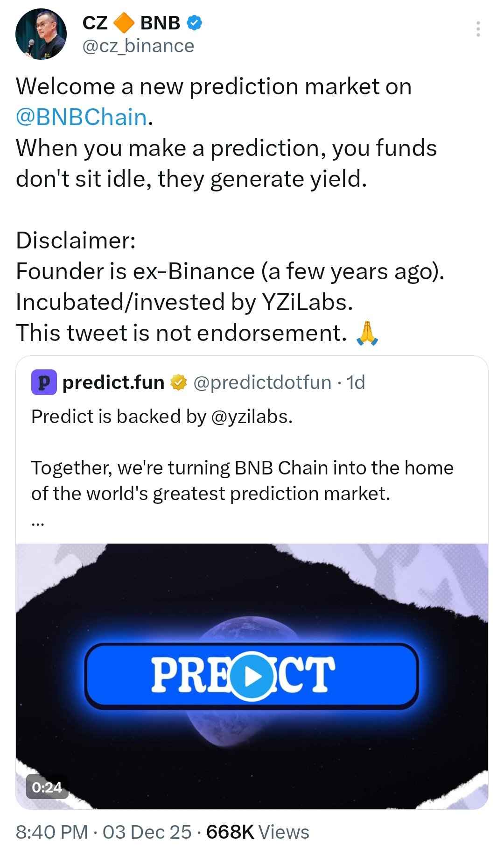Click the 668K Views count
The image size is (504, 856).
(x=258, y=832)
